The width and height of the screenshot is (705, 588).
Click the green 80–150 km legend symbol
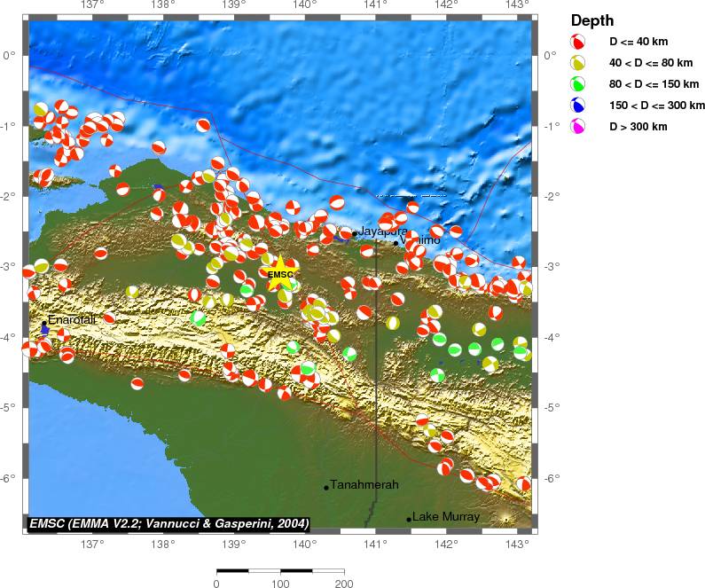pyautogui.click(x=577, y=84)
